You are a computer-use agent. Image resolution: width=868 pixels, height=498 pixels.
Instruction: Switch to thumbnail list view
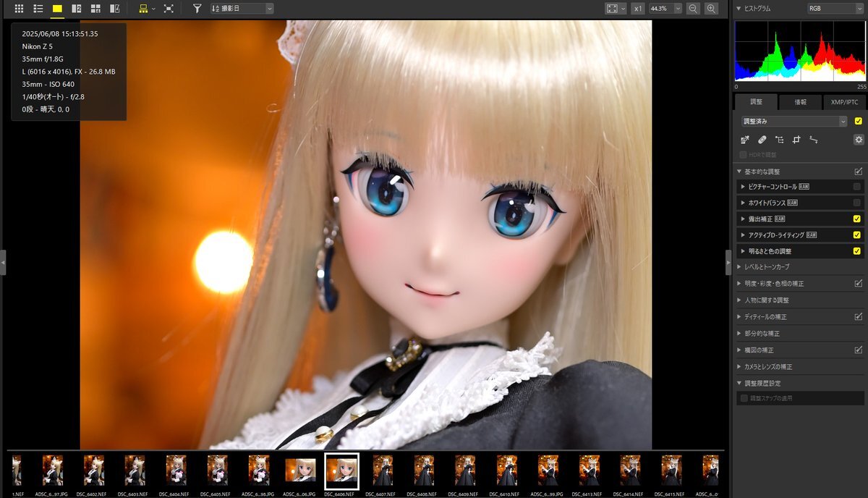38,9
